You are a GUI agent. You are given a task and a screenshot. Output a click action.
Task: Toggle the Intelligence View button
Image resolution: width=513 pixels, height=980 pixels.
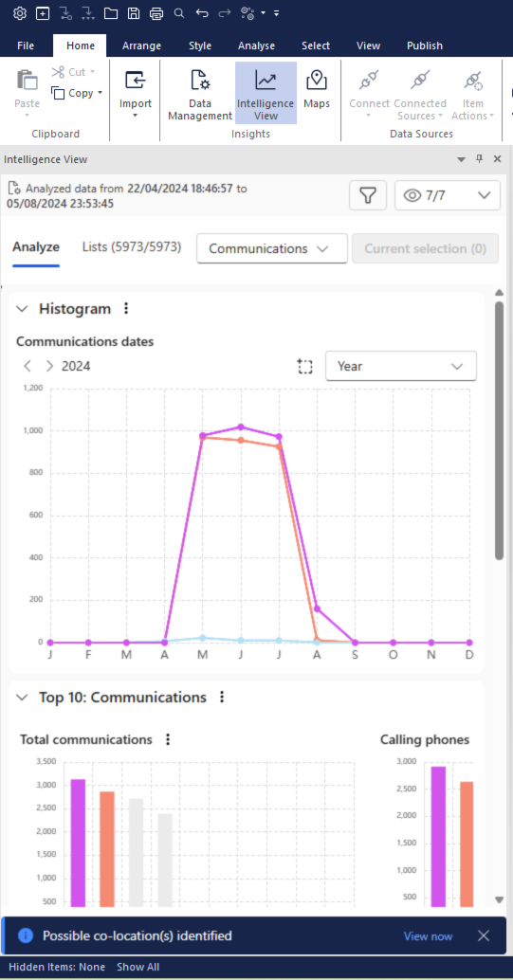(266, 94)
